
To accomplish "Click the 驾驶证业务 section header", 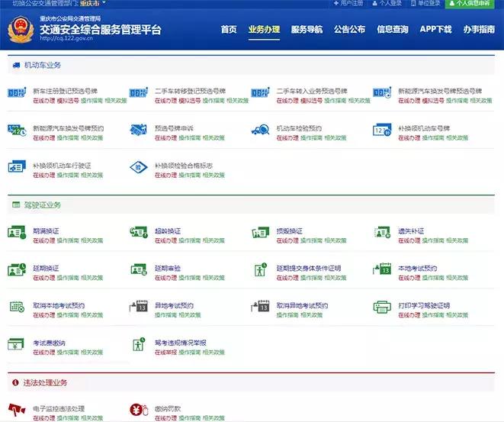I will point(251,205).
